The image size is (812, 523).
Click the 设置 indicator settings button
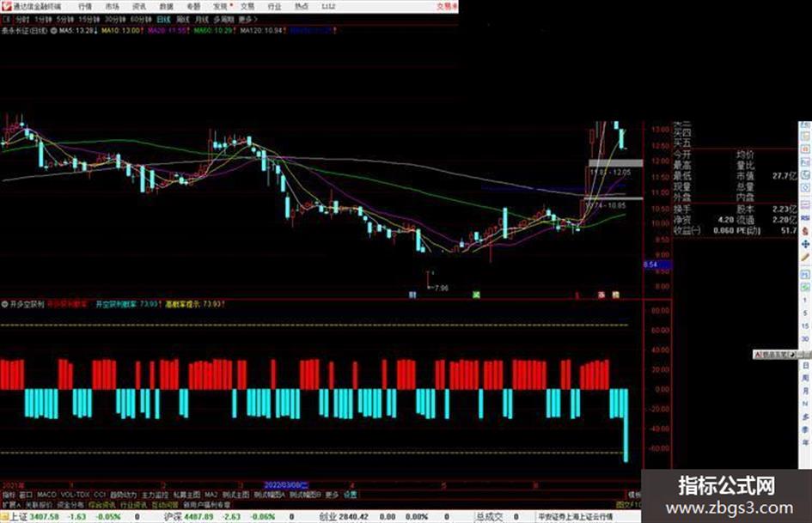[350, 495]
